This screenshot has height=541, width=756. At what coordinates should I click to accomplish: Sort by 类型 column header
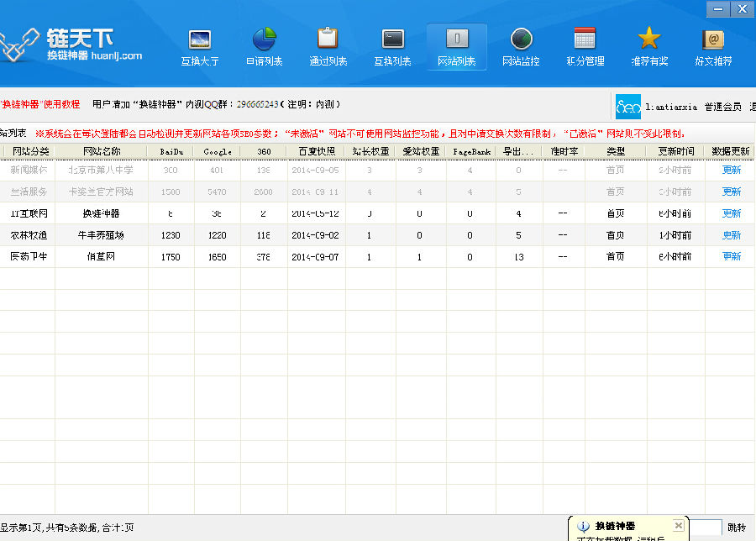(616, 151)
